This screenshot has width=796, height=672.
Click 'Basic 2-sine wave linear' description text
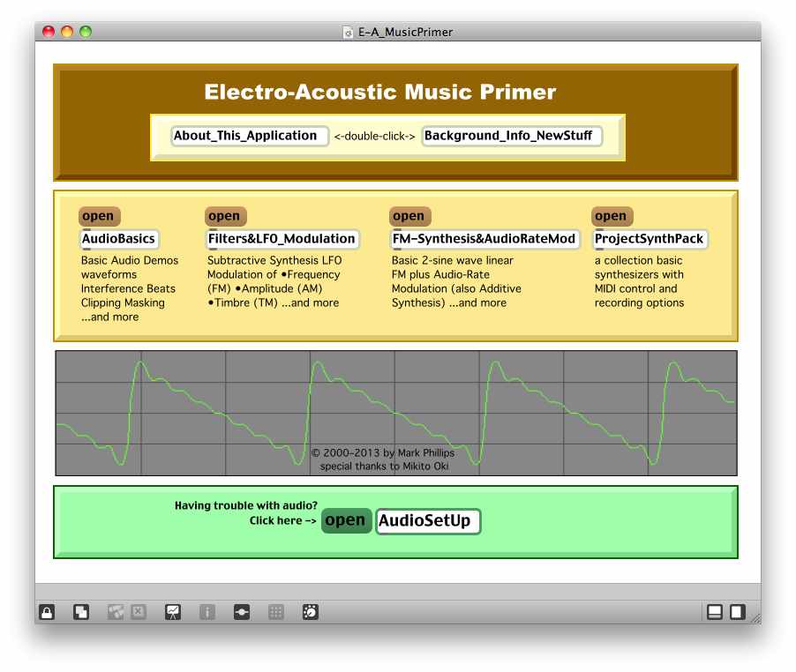click(x=453, y=261)
